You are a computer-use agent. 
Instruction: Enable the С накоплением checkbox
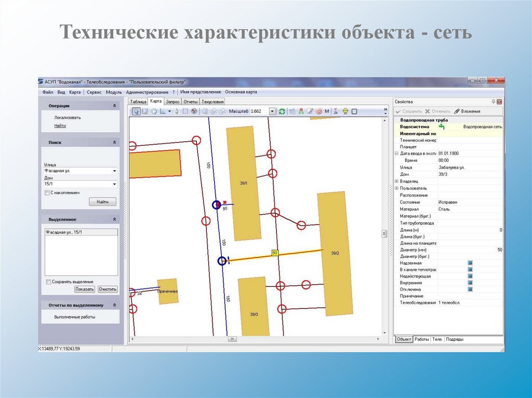pos(47,193)
